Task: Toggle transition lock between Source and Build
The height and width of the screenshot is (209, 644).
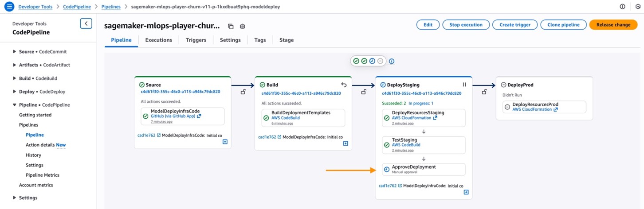Action: 243,92
